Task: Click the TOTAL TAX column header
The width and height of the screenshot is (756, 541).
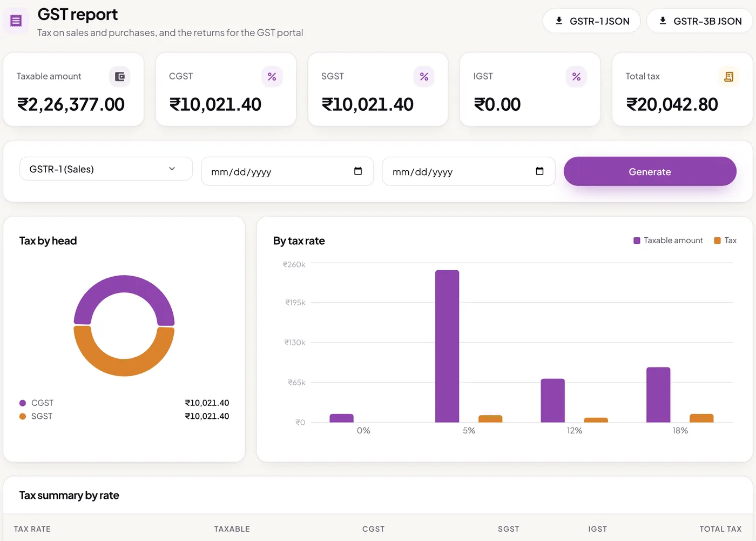Action: click(x=720, y=529)
